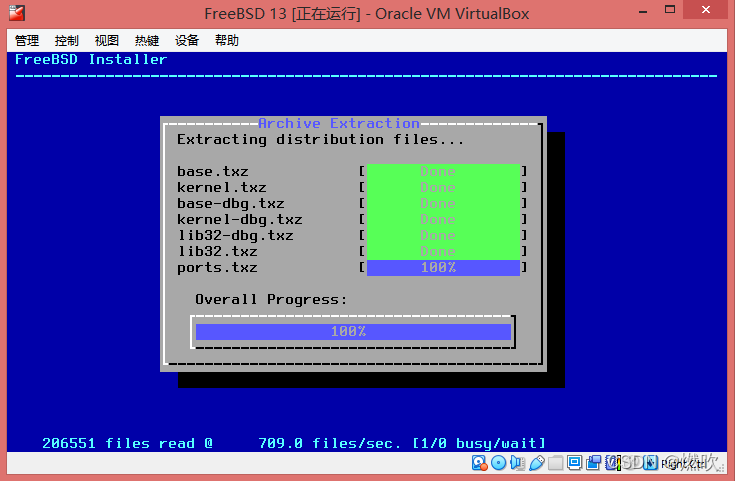Click the 'Extracting distribution files...' text

click(320, 140)
